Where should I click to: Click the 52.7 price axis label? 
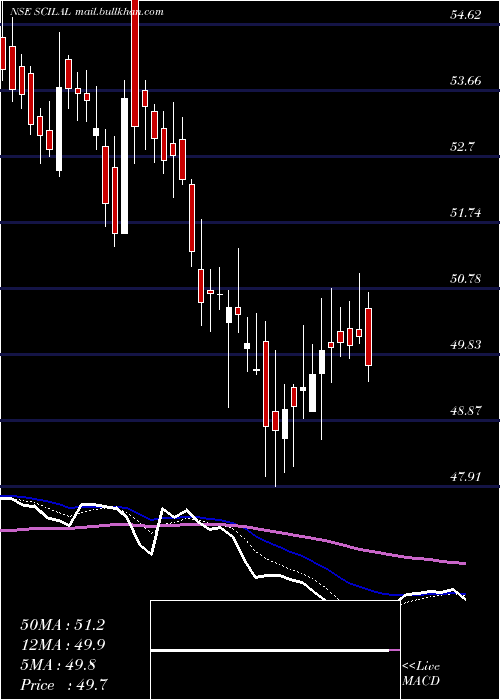[463, 147]
